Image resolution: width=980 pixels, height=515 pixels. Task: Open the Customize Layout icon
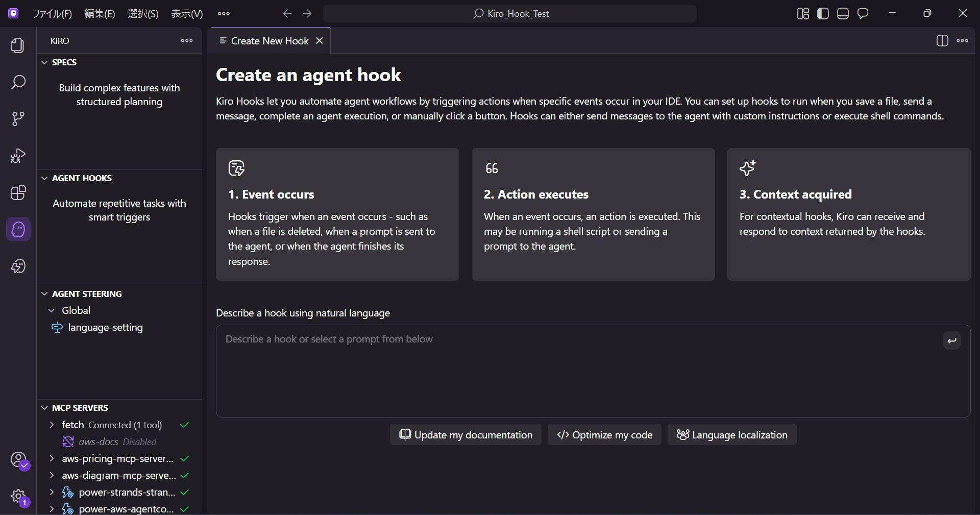click(x=802, y=13)
